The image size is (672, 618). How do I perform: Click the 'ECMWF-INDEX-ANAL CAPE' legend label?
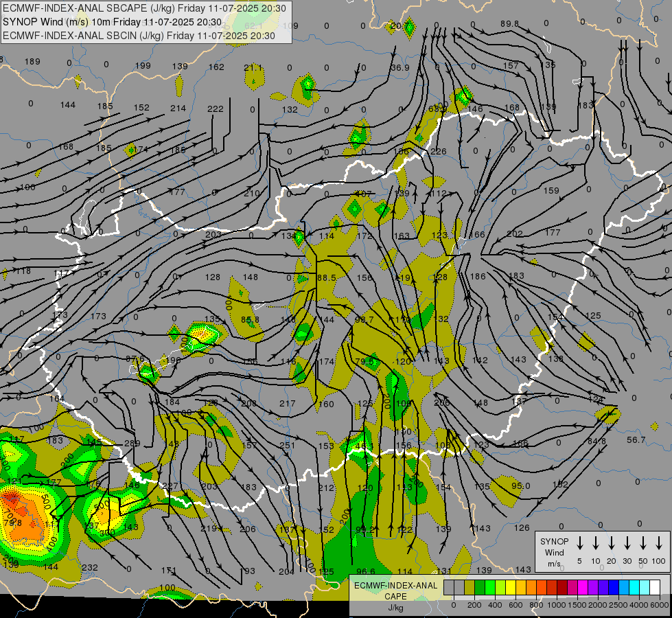point(395,591)
